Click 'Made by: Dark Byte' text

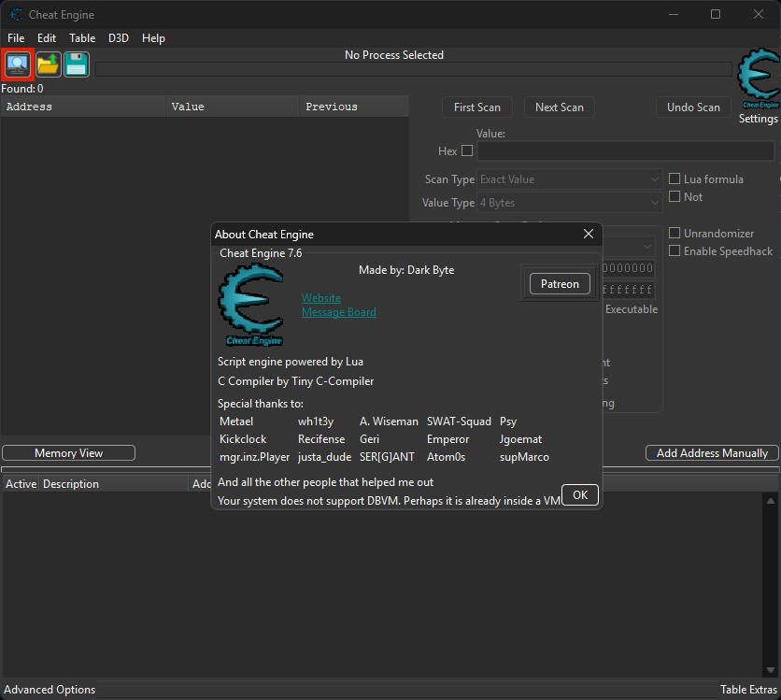406,270
